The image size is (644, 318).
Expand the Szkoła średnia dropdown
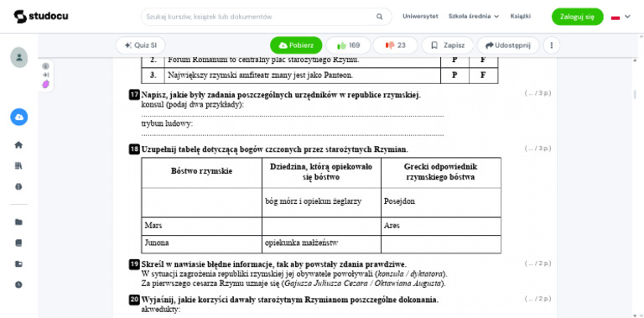(474, 17)
